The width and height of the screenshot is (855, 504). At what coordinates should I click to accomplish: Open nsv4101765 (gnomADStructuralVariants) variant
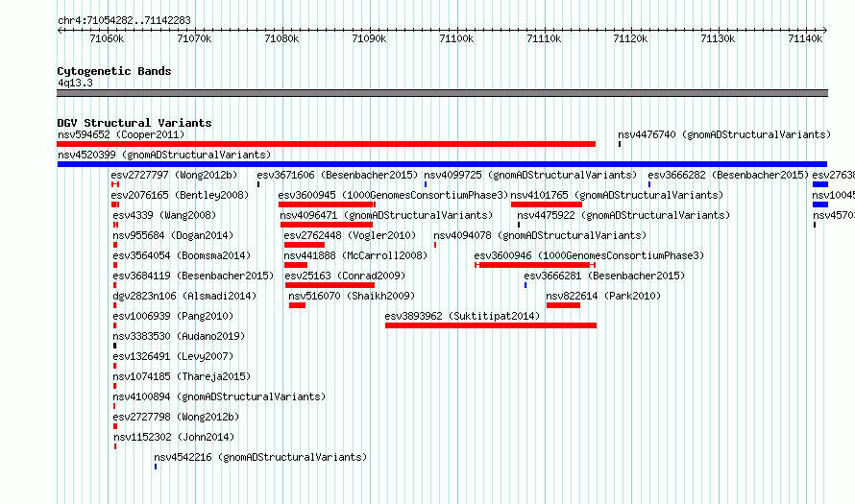[618, 195]
